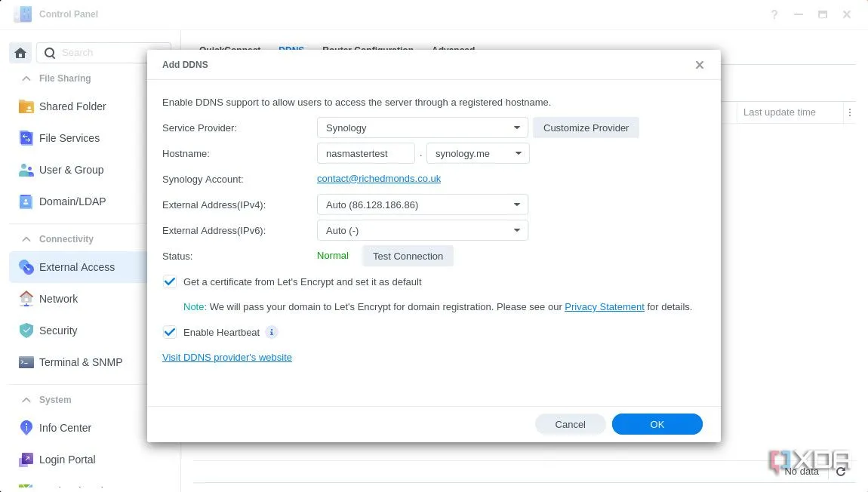
Task: Open Shared Folder folder icon
Action: [26, 106]
